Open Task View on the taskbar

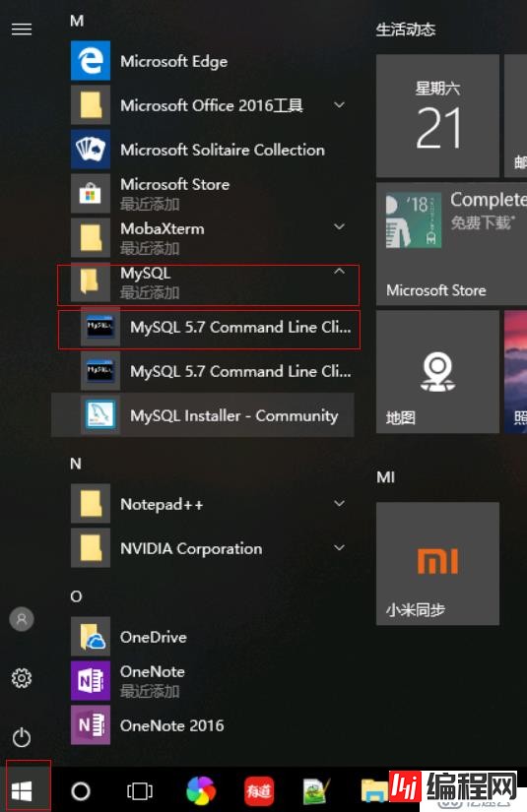(140, 790)
